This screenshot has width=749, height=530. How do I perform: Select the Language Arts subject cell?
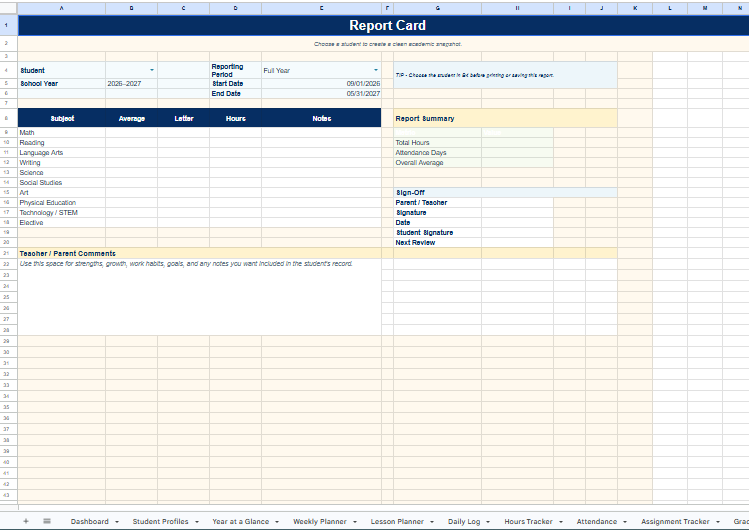pos(62,152)
